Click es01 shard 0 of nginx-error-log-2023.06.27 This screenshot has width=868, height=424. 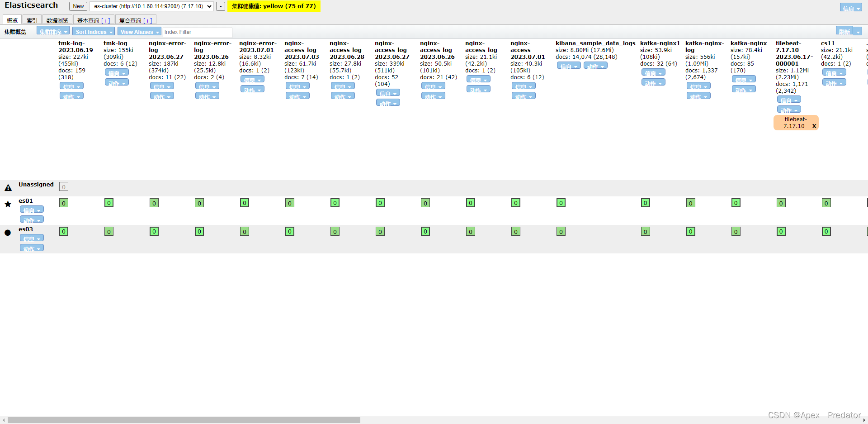(x=154, y=203)
